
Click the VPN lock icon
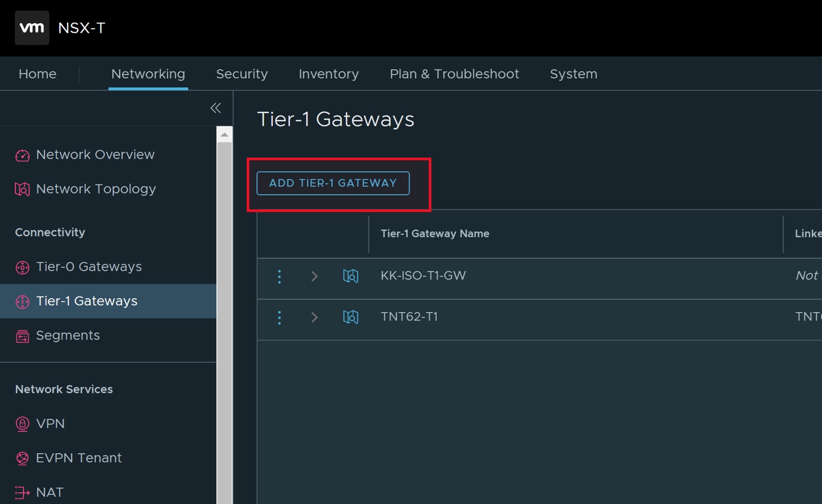point(22,424)
